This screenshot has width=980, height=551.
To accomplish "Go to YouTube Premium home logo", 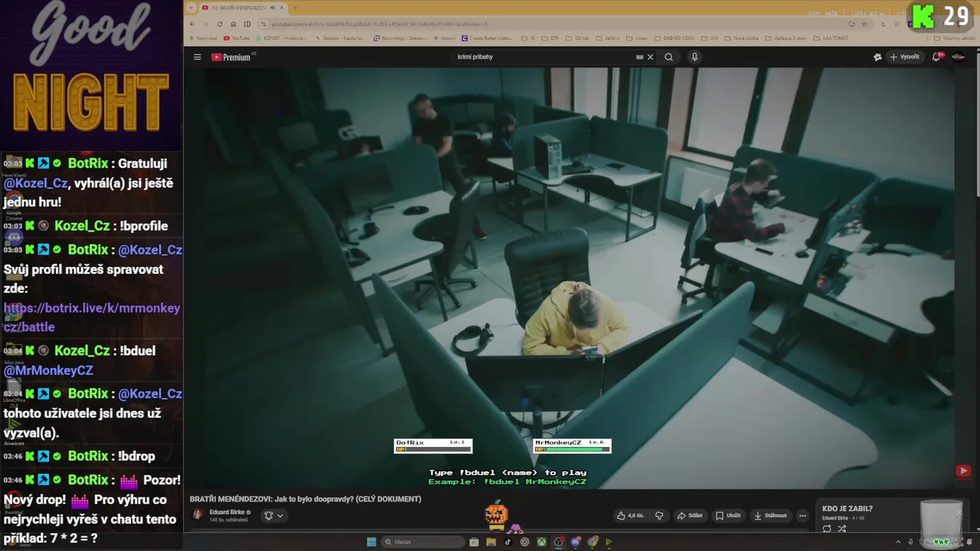I will coord(232,57).
